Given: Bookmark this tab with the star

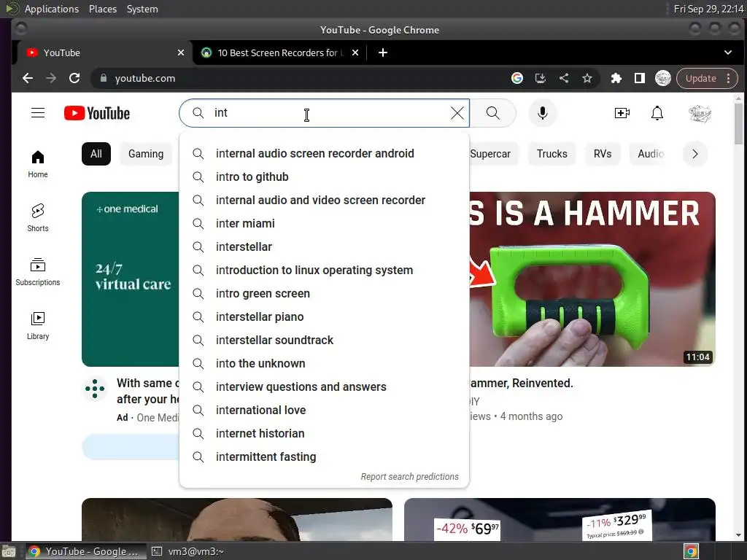Looking at the screenshot, I should tap(587, 78).
